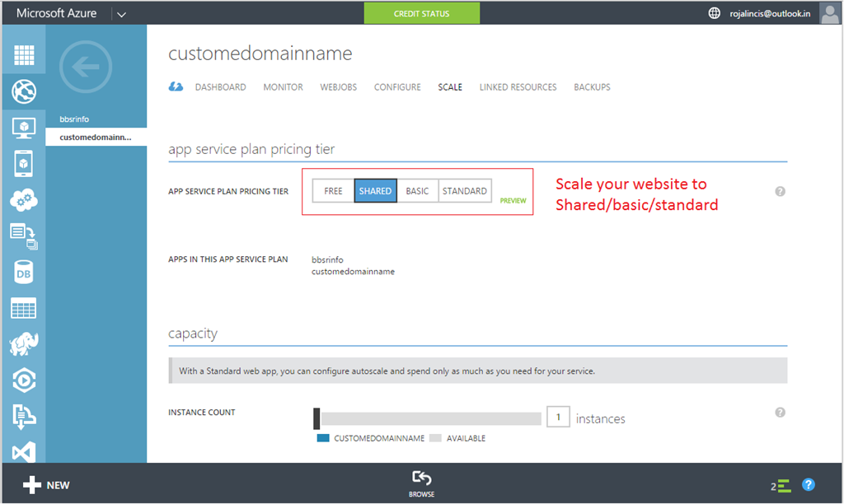Viewport: 844px width, 504px height.
Task: Click the NEW plus button
Action: pos(46,485)
